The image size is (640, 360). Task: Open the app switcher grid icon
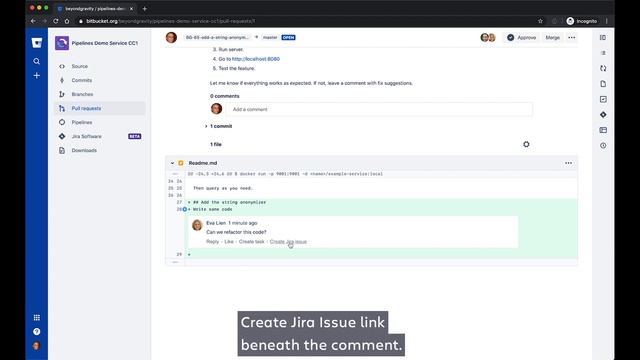(x=37, y=318)
